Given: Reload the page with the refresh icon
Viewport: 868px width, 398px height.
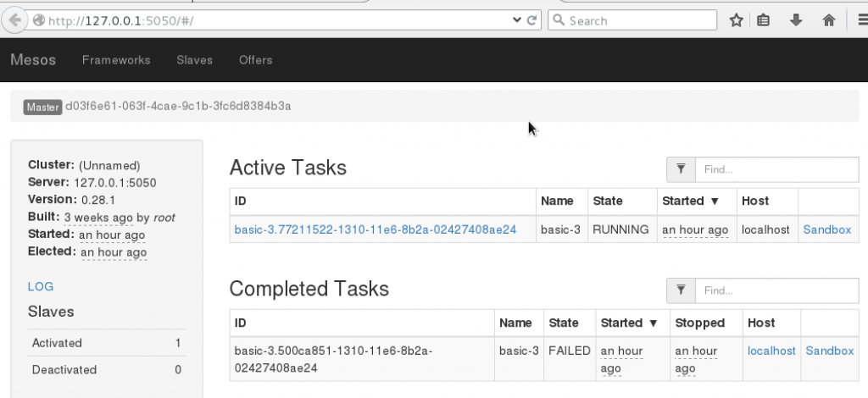Looking at the screenshot, I should [532, 19].
